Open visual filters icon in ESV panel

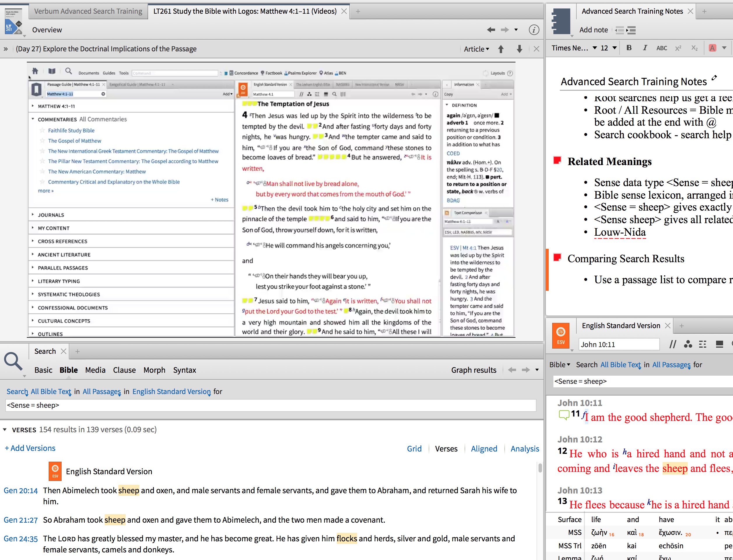688,344
